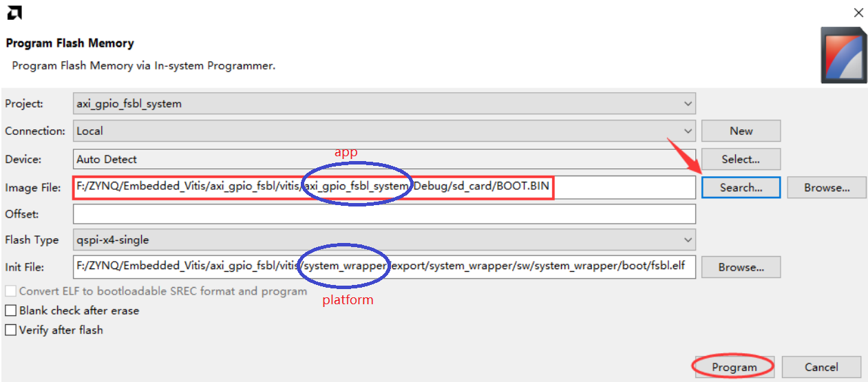This screenshot has width=868, height=382.
Task: Enable Verify after flash checkbox
Action: tap(10, 330)
